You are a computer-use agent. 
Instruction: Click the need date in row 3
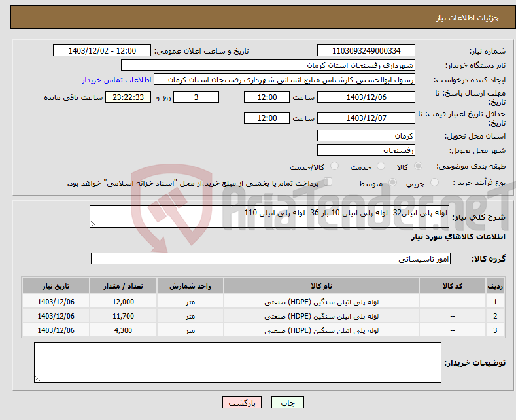56,330
